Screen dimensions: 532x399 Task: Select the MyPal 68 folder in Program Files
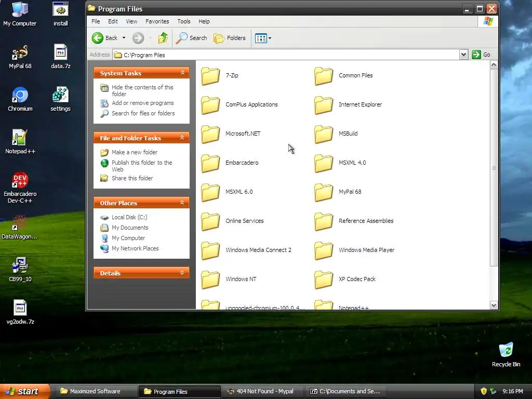point(324,192)
